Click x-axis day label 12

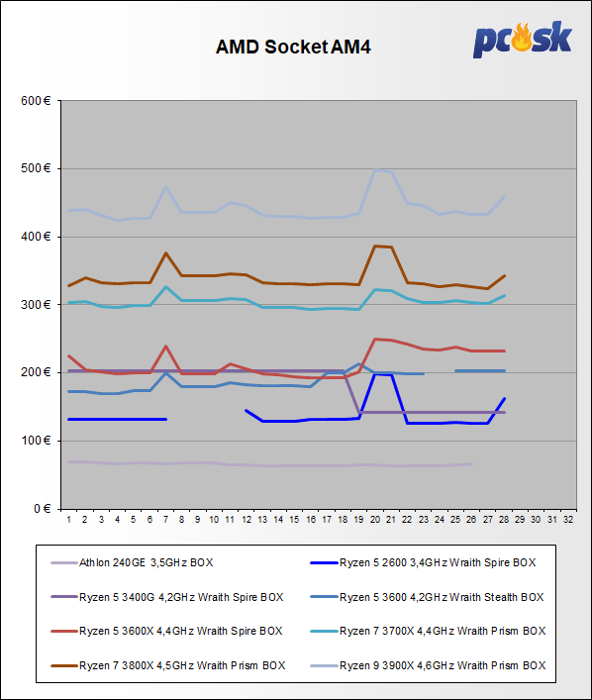point(246,520)
